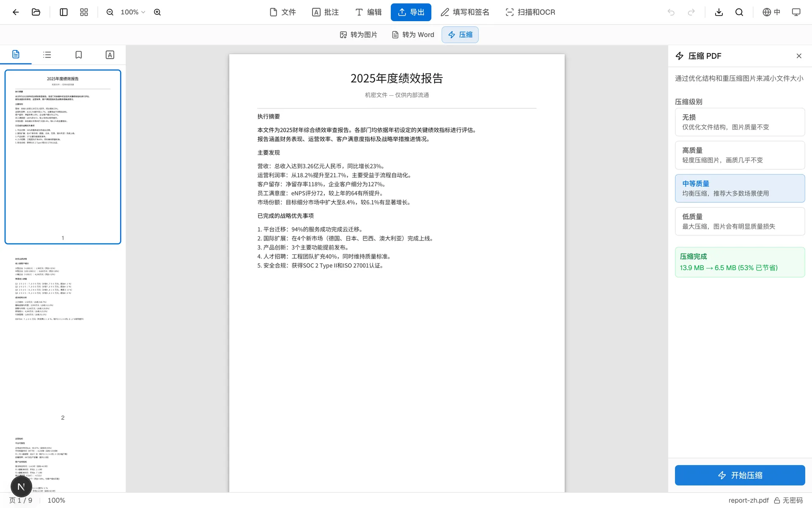
Task: Select 中等质量 compression level
Action: pyautogui.click(x=740, y=188)
